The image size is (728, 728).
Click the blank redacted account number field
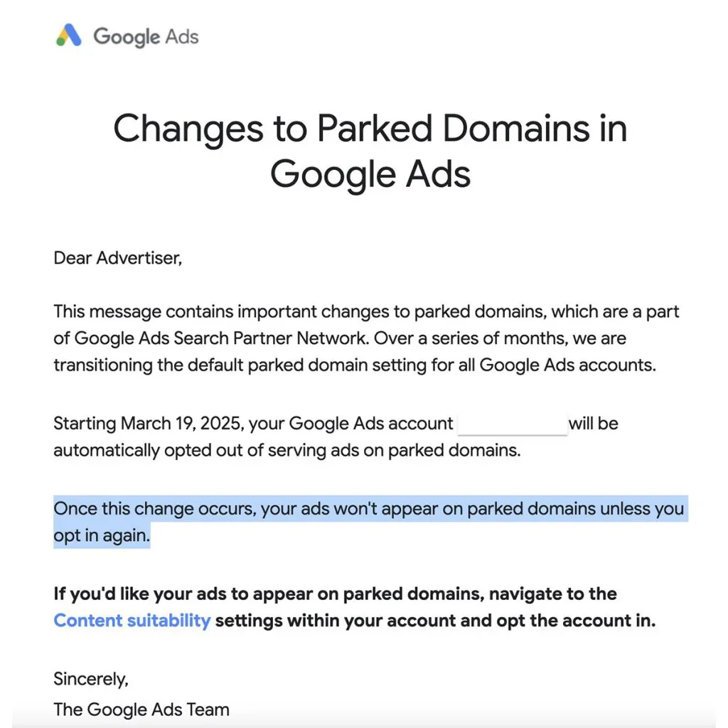tap(512, 424)
